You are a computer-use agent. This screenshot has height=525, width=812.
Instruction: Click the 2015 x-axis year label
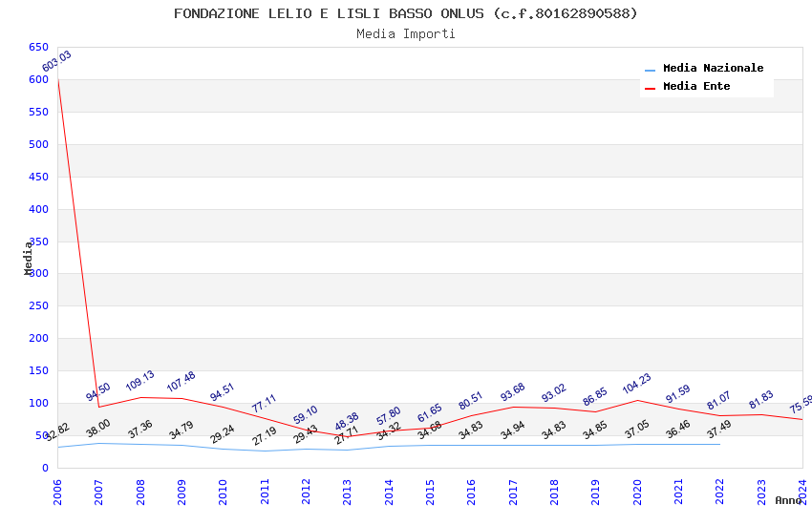point(430,493)
